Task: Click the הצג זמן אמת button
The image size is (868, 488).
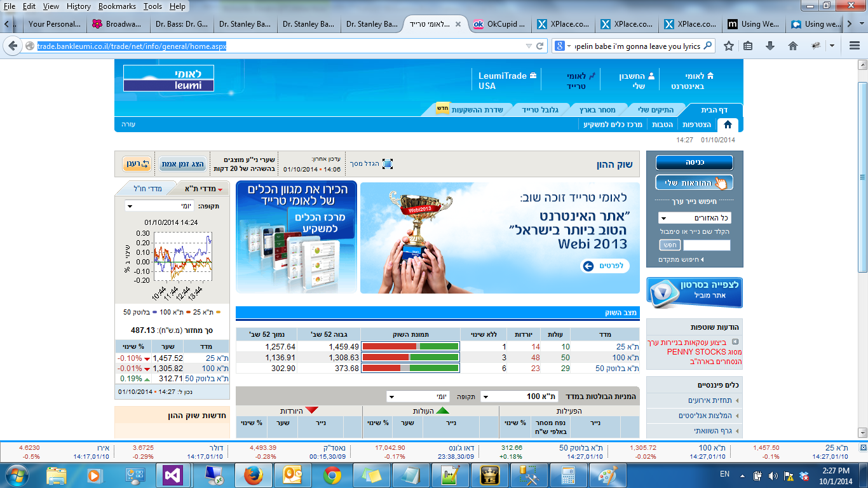Action: point(182,164)
